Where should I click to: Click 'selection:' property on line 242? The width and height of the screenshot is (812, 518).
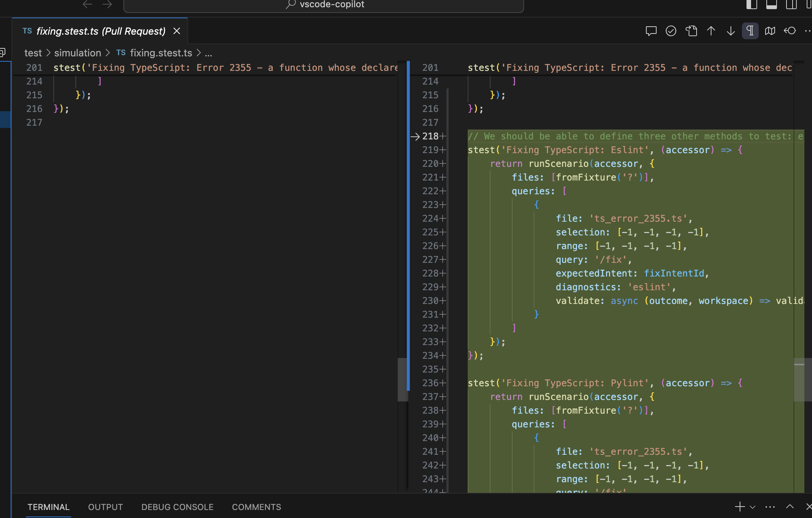(583, 465)
